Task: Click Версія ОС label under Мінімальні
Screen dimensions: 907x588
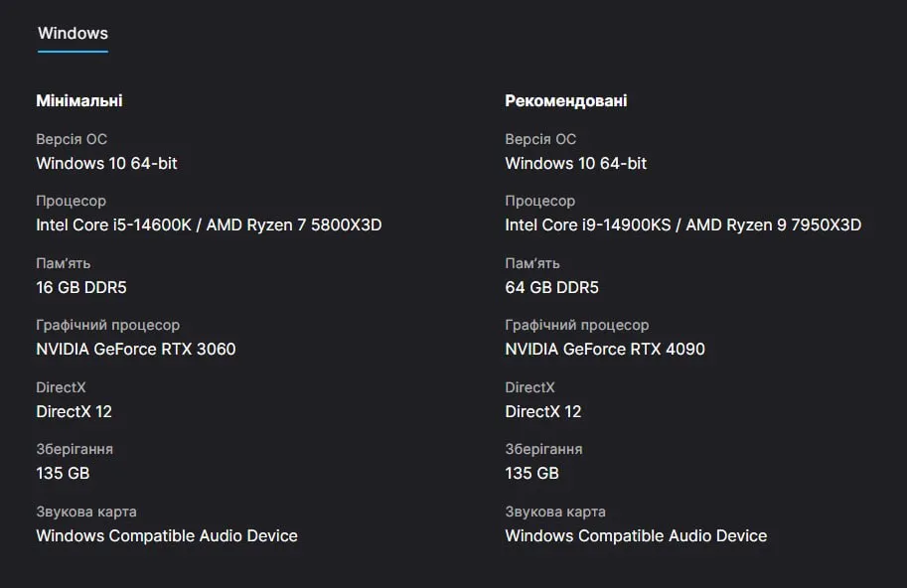Action: tap(72, 139)
